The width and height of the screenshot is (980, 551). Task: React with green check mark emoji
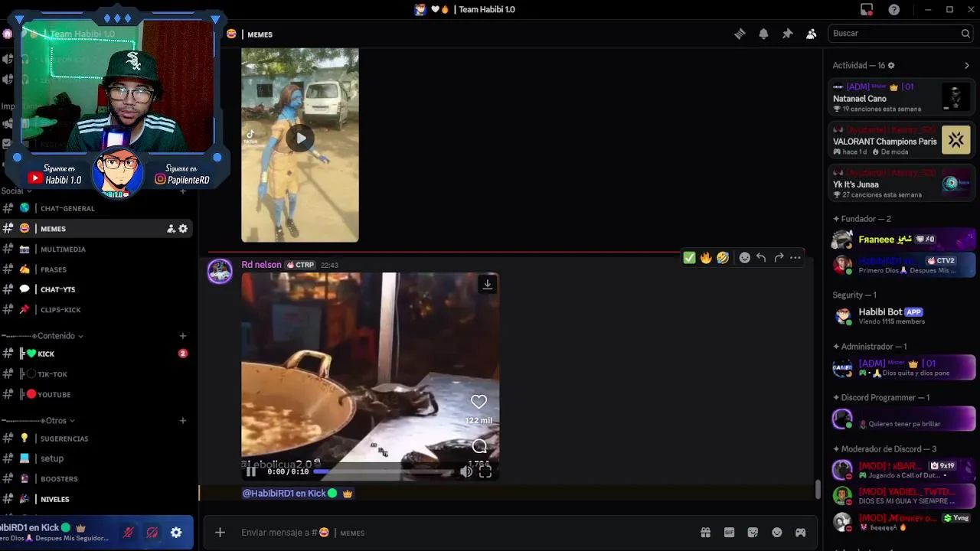(689, 258)
